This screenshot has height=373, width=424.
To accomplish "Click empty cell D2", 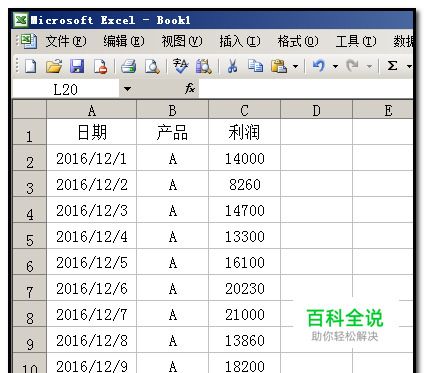I will (316, 158).
